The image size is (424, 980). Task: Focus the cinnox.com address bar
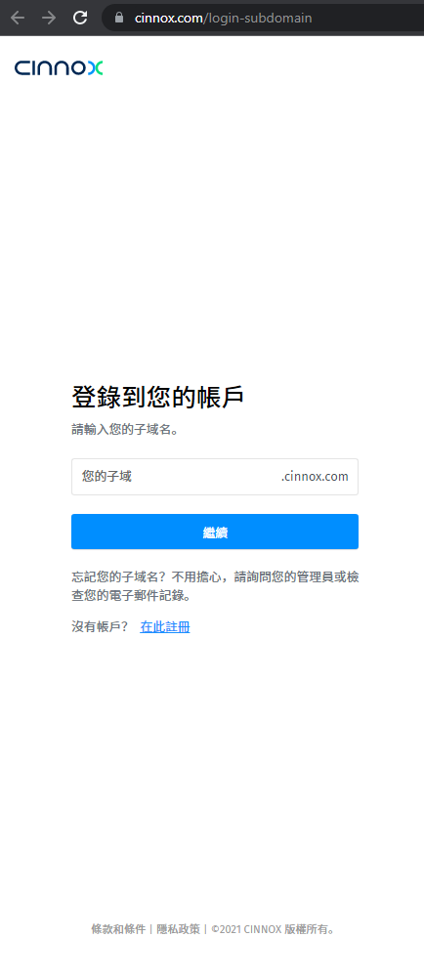click(263, 18)
